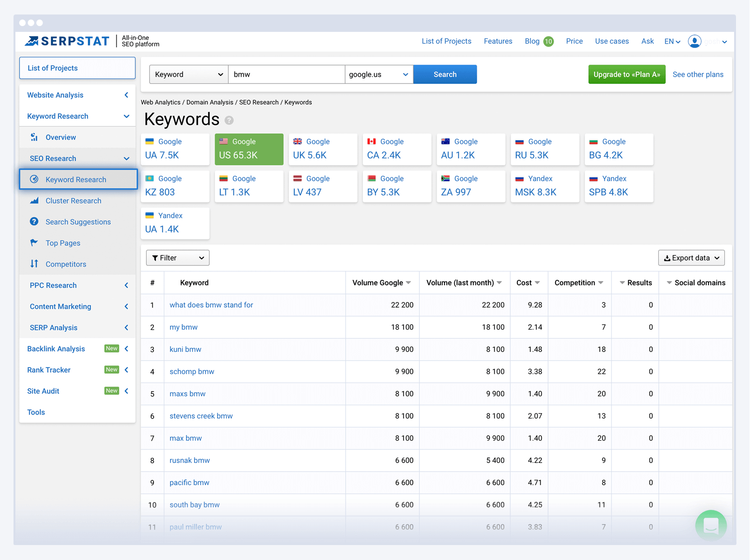Open keyword 'south bay bmw' link
Screen dimensions: 750x560
[x=194, y=504]
